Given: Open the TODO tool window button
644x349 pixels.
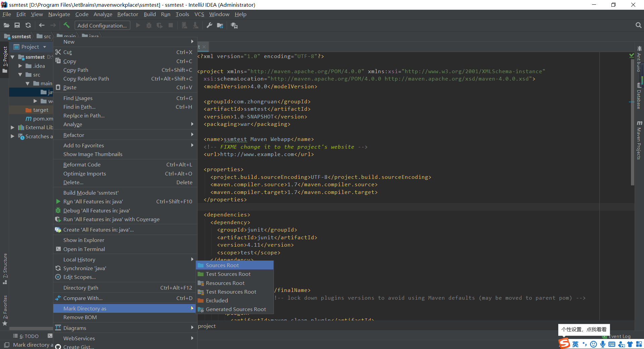Looking at the screenshot, I should tap(26, 336).
